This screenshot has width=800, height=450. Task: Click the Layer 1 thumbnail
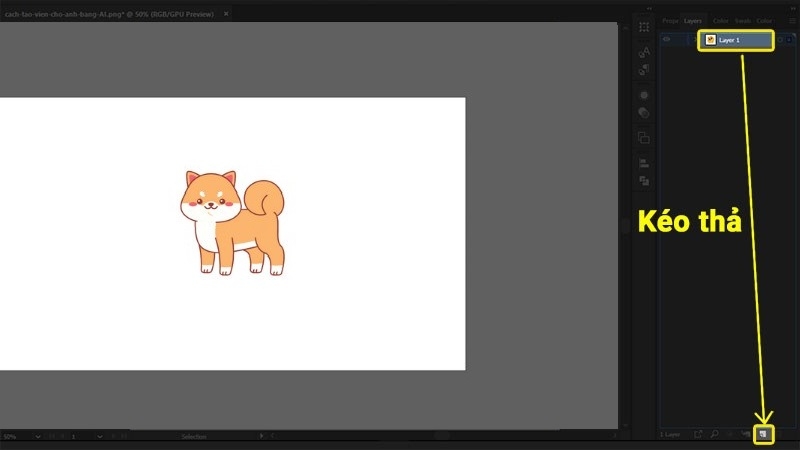click(x=710, y=40)
